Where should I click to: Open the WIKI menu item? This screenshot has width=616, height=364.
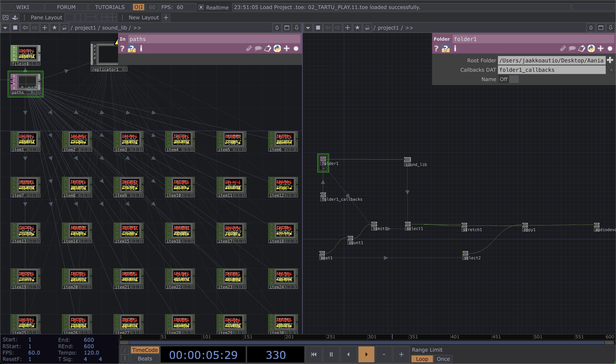(23, 7)
